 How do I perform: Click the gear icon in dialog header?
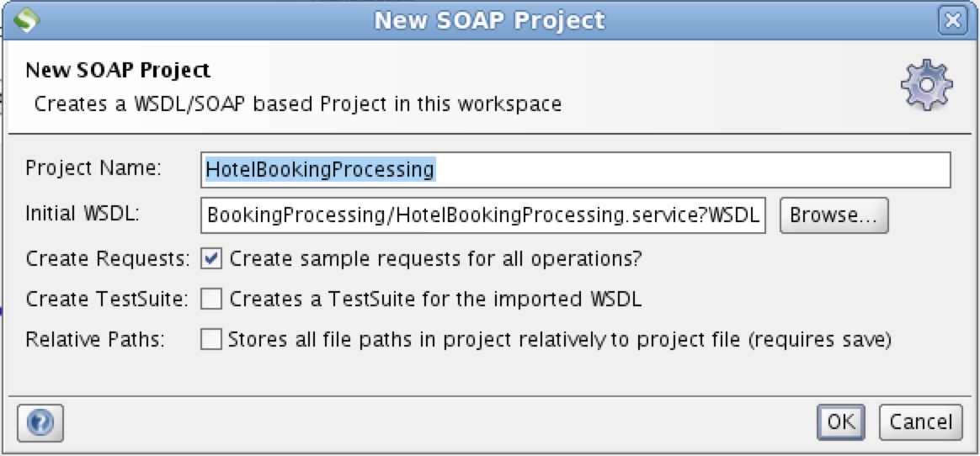pos(926,86)
